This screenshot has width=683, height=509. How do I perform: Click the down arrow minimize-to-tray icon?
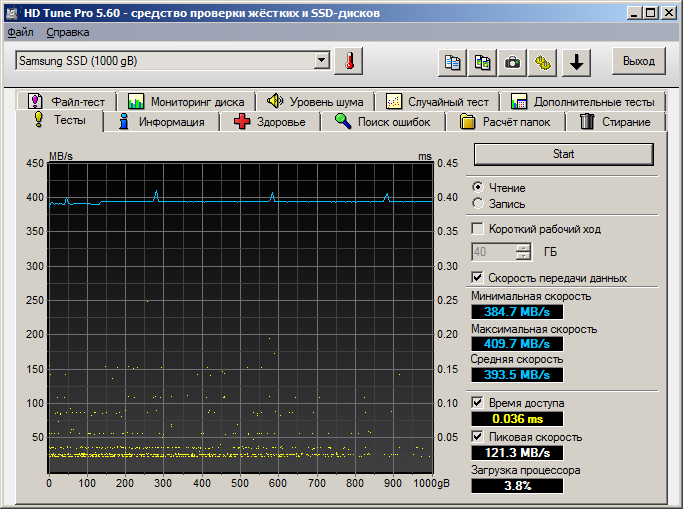point(577,62)
